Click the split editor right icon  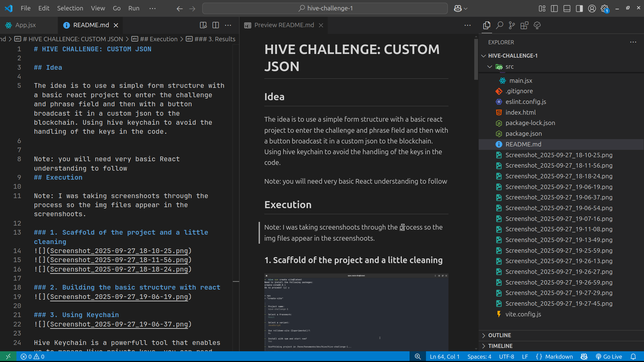point(216,25)
